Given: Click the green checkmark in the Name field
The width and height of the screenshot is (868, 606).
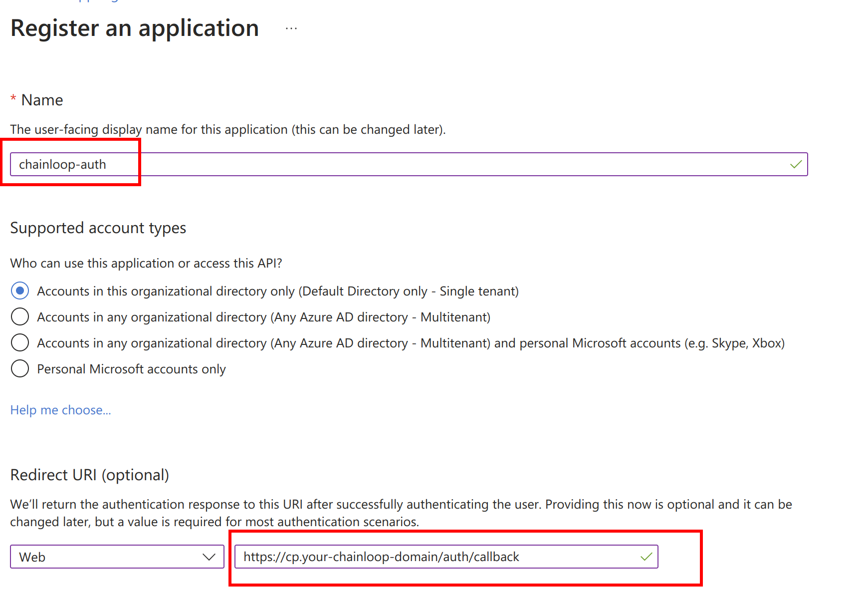Looking at the screenshot, I should coord(796,164).
